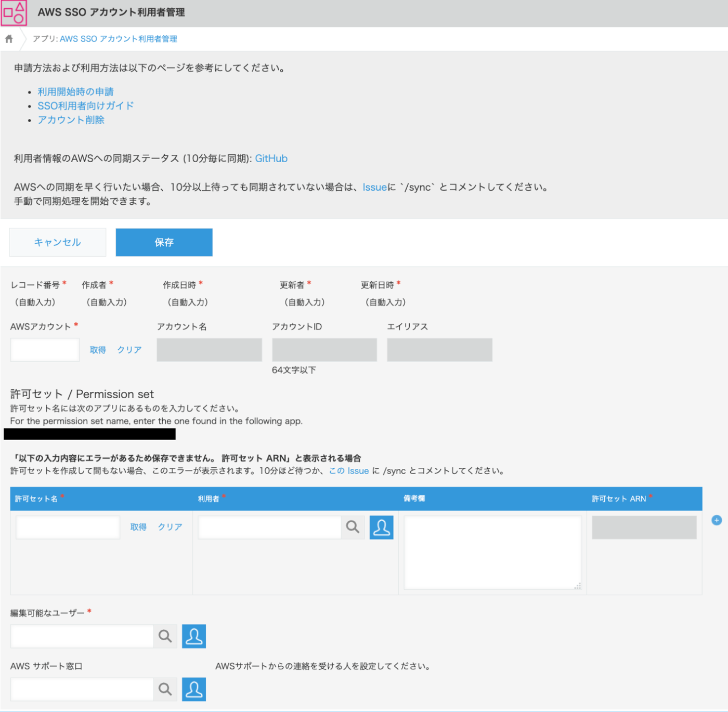728x712 pixels.
Task: Open the user picker icon for 編集可能なユーザー
Action: click(194, 636)
